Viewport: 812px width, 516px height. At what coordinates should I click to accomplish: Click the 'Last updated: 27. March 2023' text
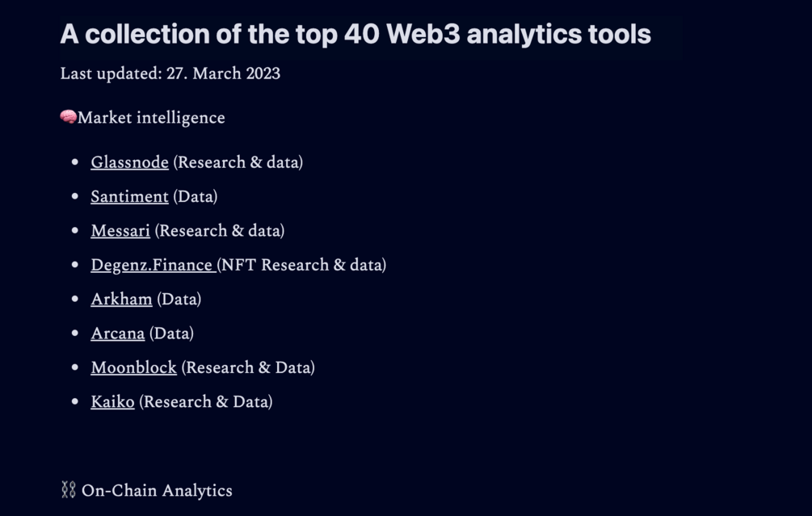(170, 73)
